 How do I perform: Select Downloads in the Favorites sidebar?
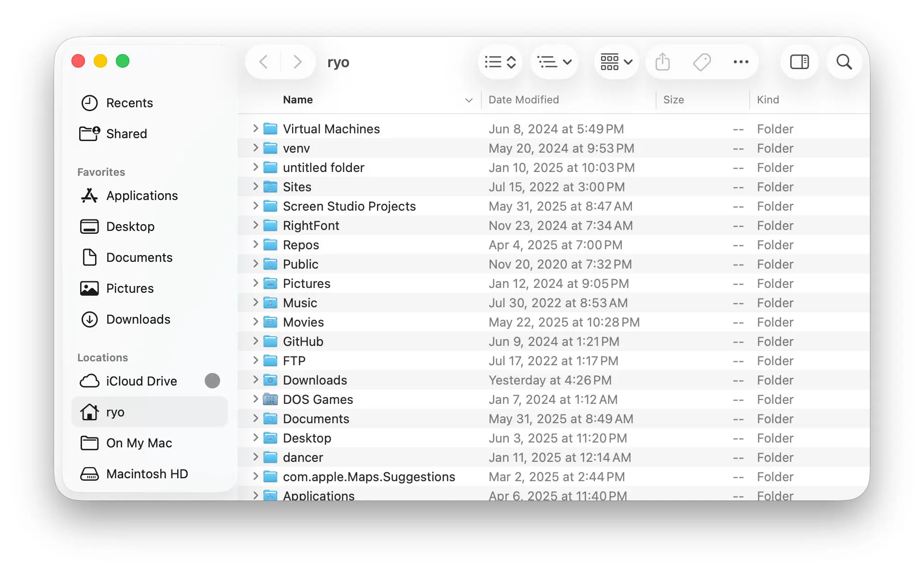(x=138, y=319)
